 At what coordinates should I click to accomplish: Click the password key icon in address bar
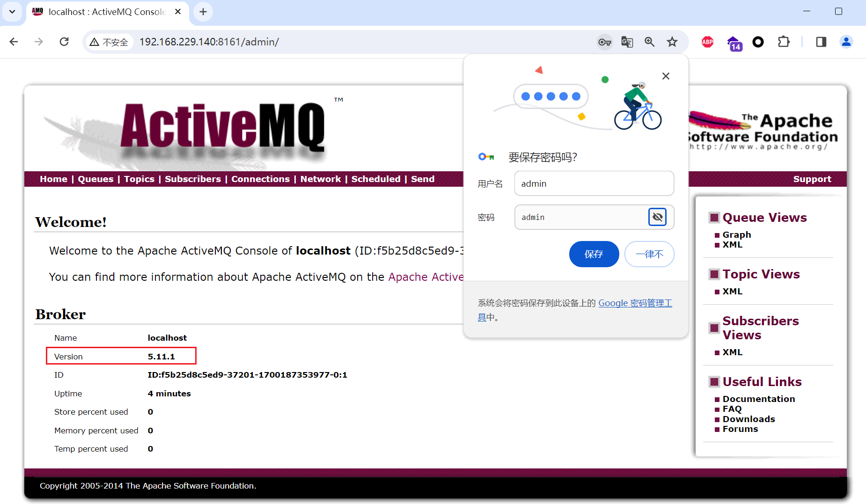click(x=604, y=42)
